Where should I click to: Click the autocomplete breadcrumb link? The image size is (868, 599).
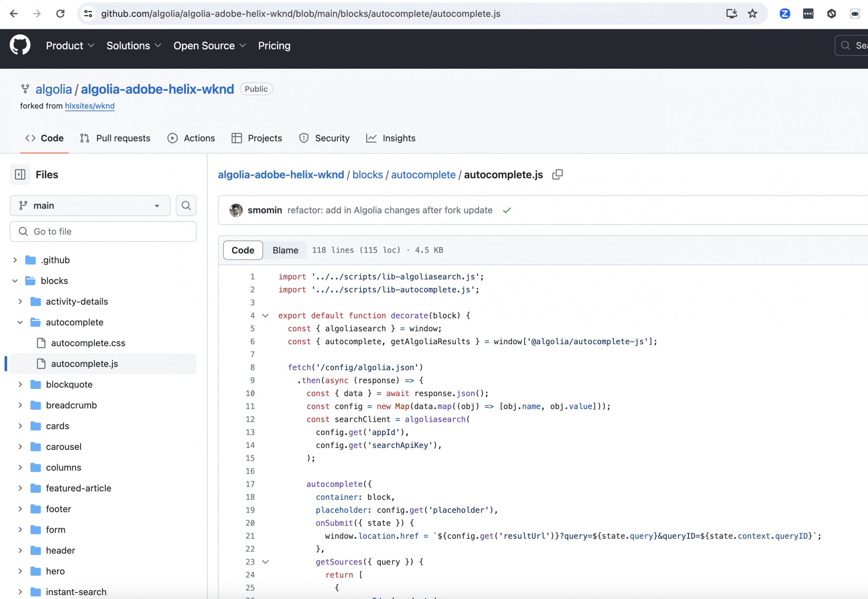pos(423,175)
